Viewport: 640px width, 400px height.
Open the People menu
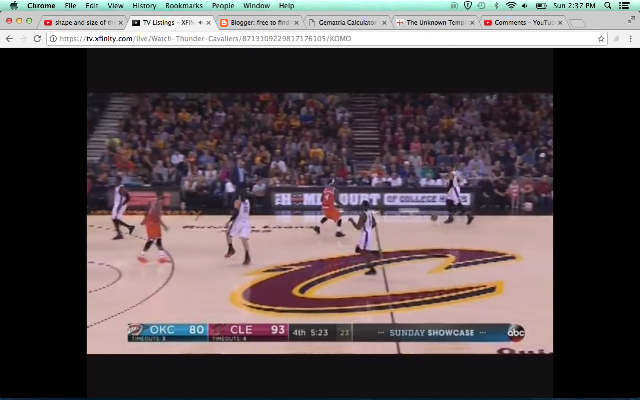(223, 6)
